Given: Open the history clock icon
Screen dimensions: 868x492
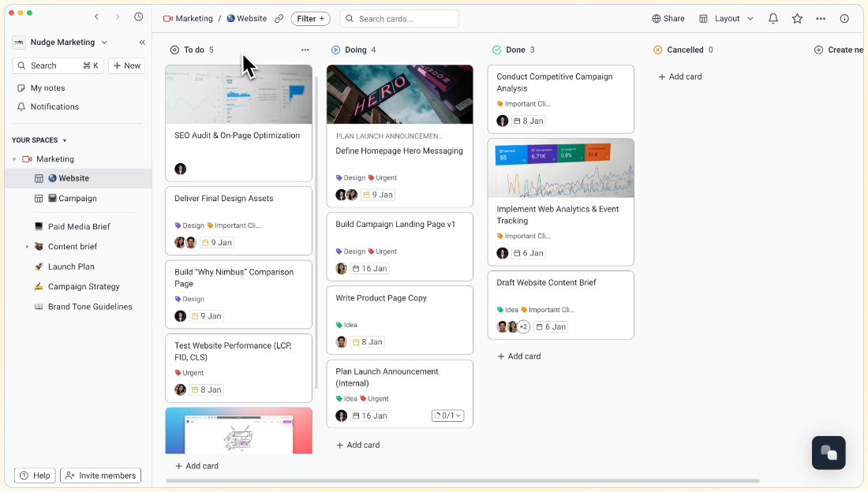Looking at the screenshot, I should 138,17.
